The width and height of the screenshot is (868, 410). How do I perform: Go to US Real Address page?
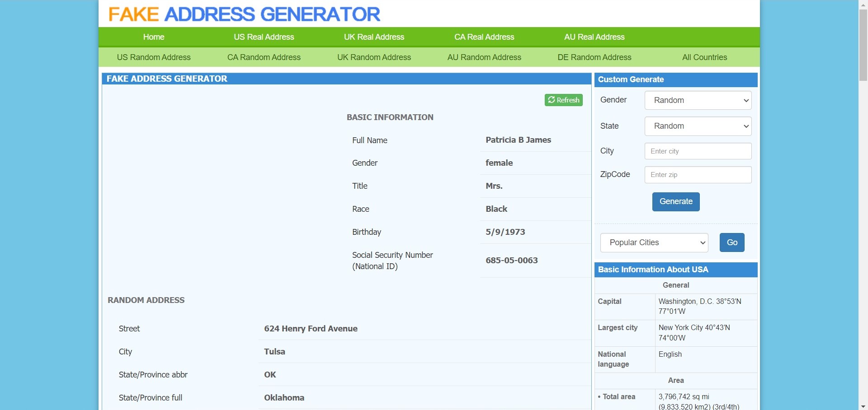point(264,37)
